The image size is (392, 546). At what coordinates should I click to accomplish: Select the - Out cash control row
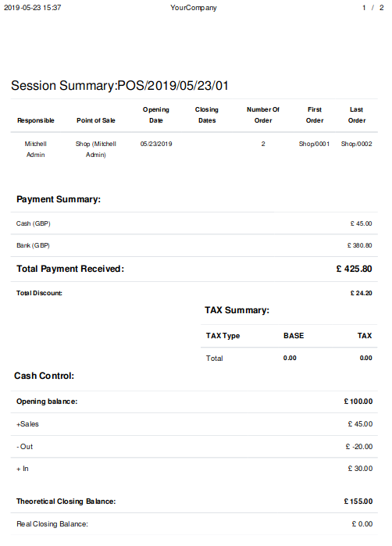(x=194, y=447)
